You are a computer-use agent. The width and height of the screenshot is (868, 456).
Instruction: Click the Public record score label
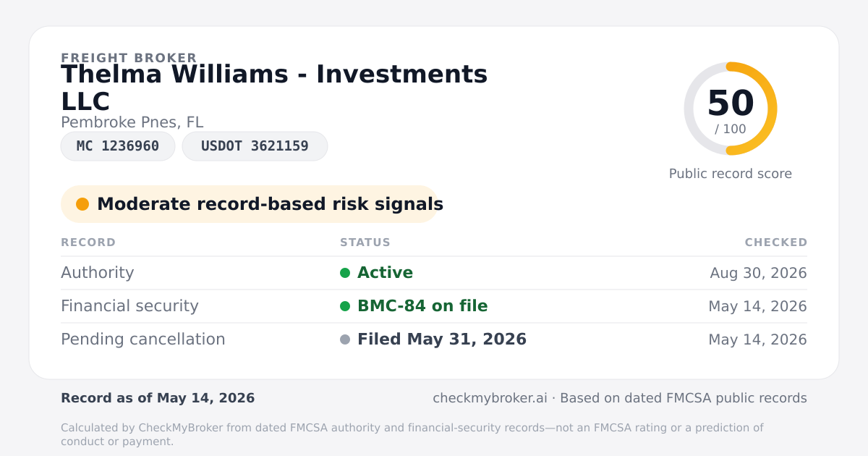pos(731,174)
